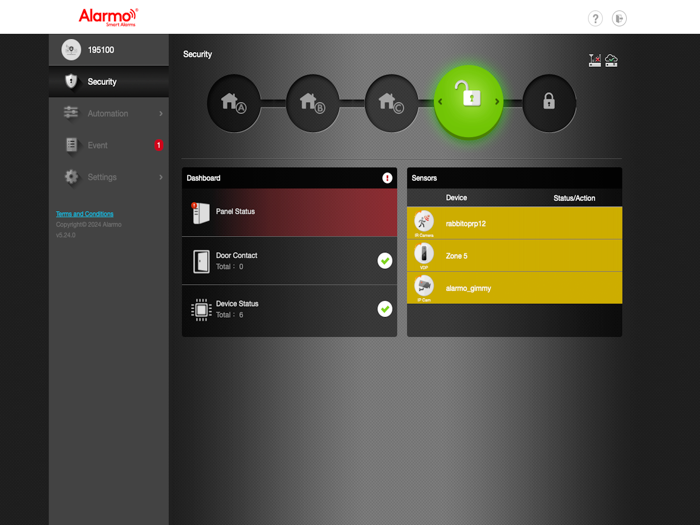Click the 195100 account name
The image size is (700, 525).
tap(101, 50)
